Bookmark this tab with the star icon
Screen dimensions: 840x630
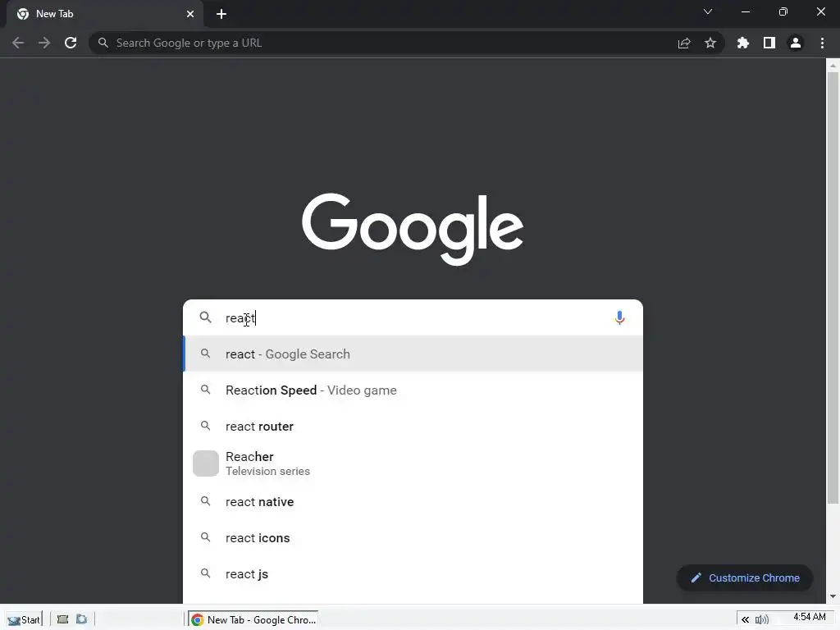[710, 43]
